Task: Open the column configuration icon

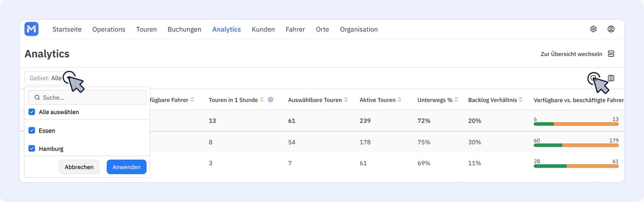Action: (611, 78)
